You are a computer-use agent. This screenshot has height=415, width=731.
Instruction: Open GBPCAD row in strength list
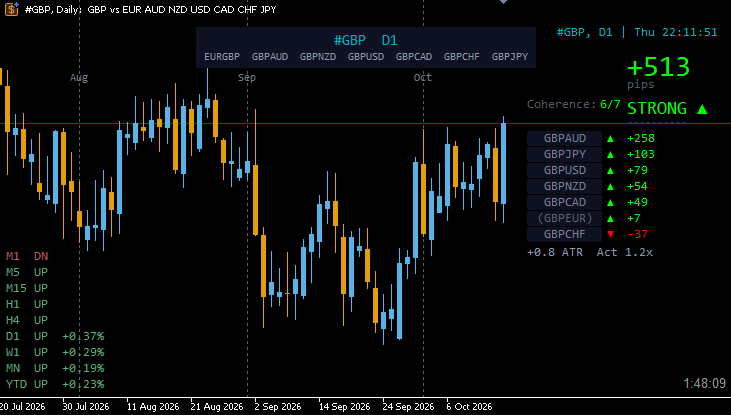pyautogui.click(x=565, y=202)
